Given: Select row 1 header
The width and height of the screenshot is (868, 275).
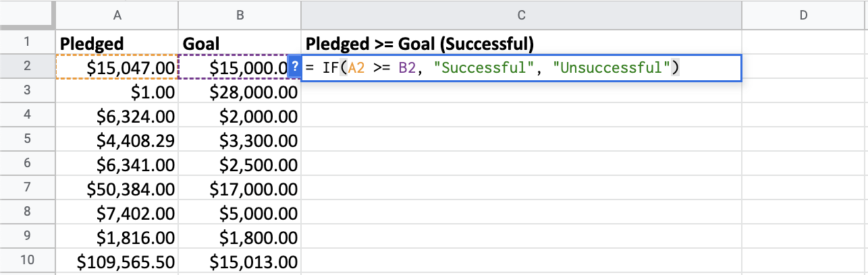Looking at the screenshot, I should coord(27,44).
